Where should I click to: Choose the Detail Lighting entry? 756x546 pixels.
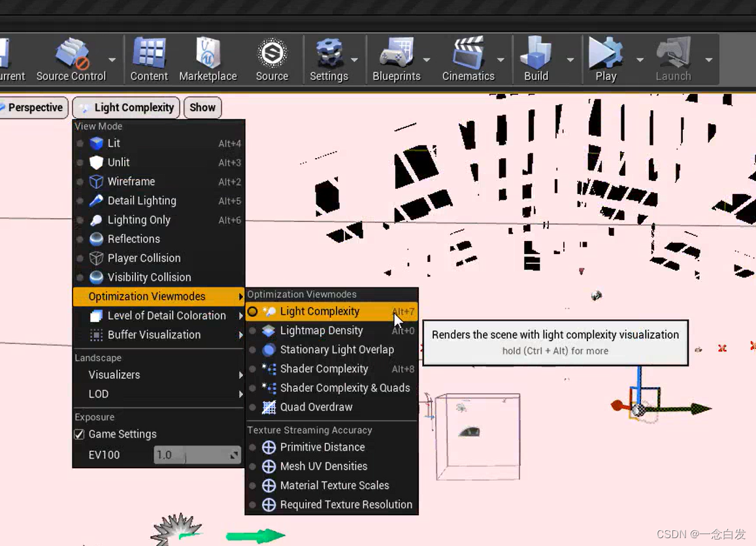(159, 201)
